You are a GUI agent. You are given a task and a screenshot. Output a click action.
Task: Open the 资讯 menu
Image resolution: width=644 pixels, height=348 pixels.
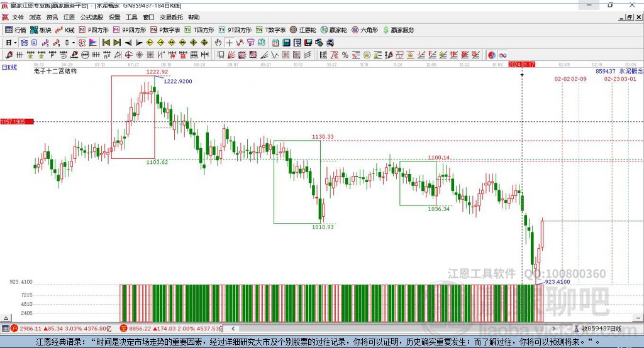pyautogui.click(x=52, y=17)
